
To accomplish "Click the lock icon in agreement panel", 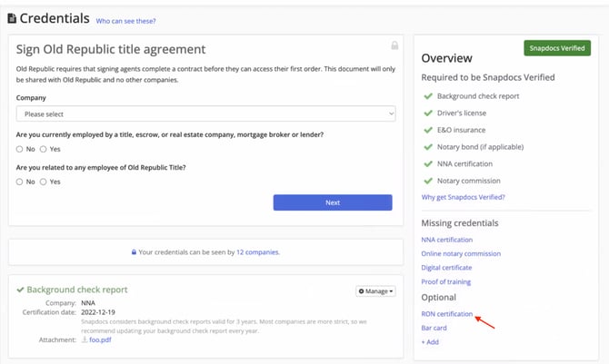I will pyautogui.click(x=394, y=45).
